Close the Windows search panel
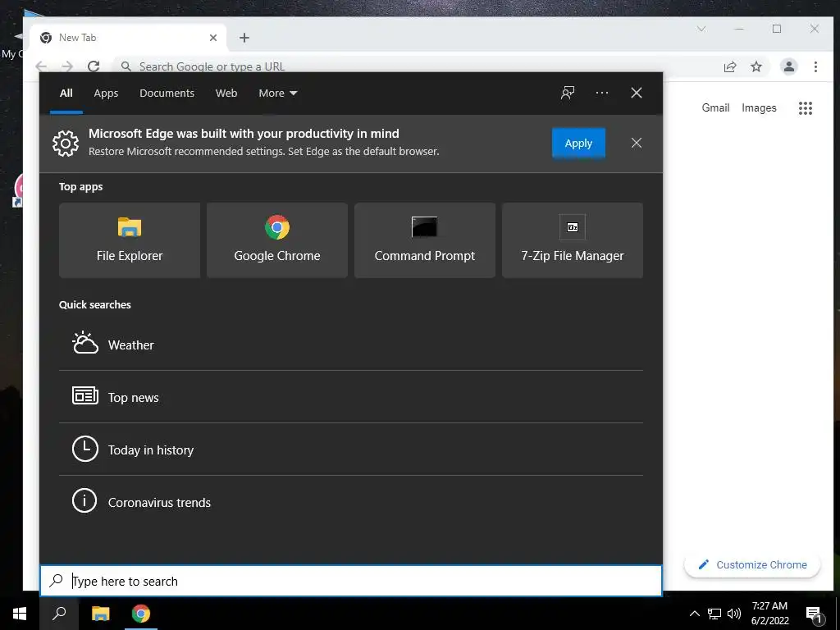 [x=637, y=93]
